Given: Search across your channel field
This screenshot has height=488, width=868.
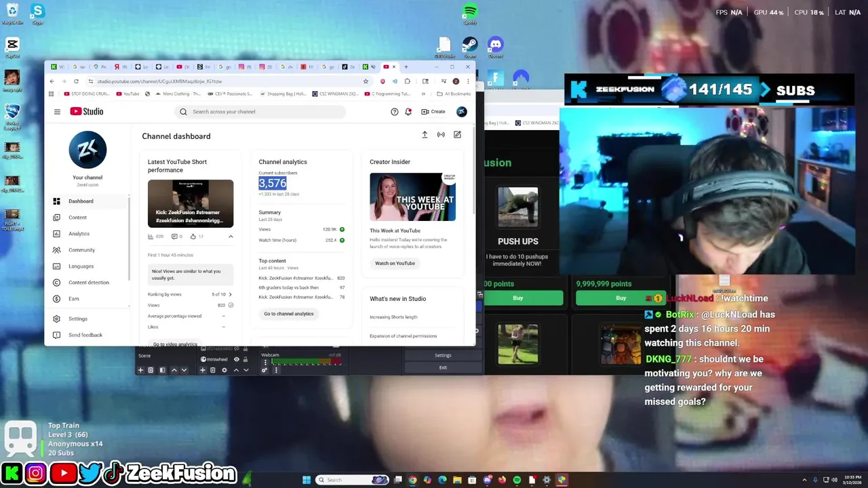Looking at the screenshot, I should click(x=261, y=112).
